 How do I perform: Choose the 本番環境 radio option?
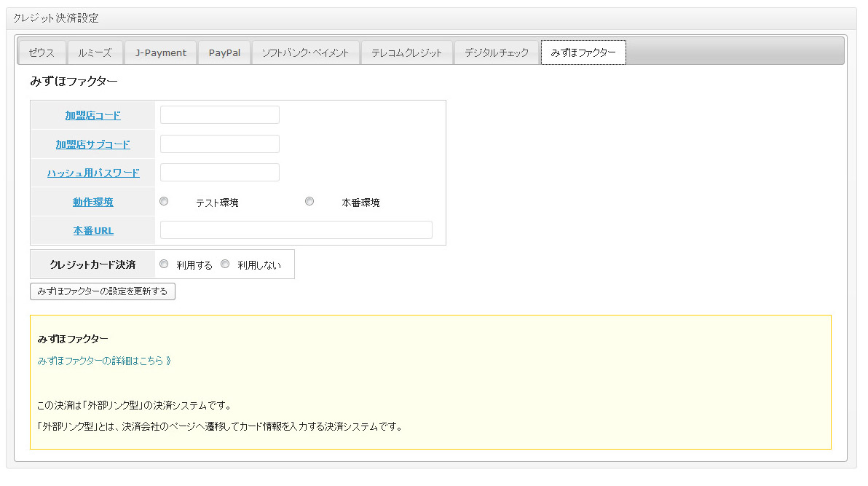click(x=309, y=202)
